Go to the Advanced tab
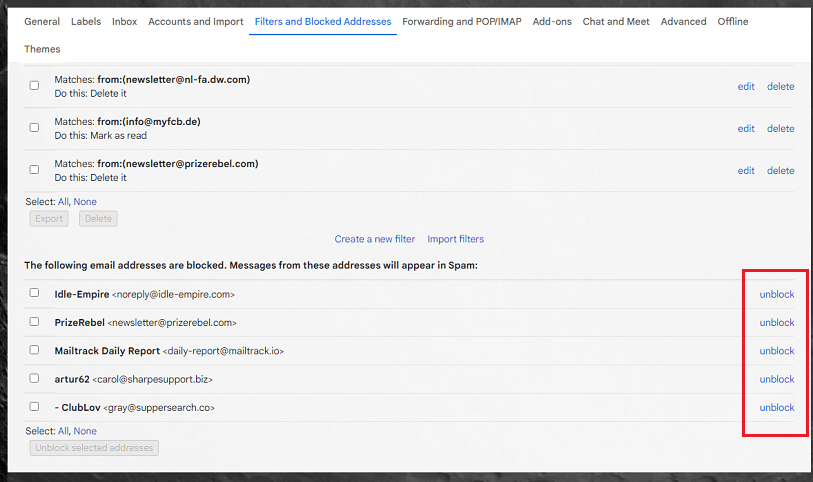This screenshot has width=813, height=482. pos(683,22)
